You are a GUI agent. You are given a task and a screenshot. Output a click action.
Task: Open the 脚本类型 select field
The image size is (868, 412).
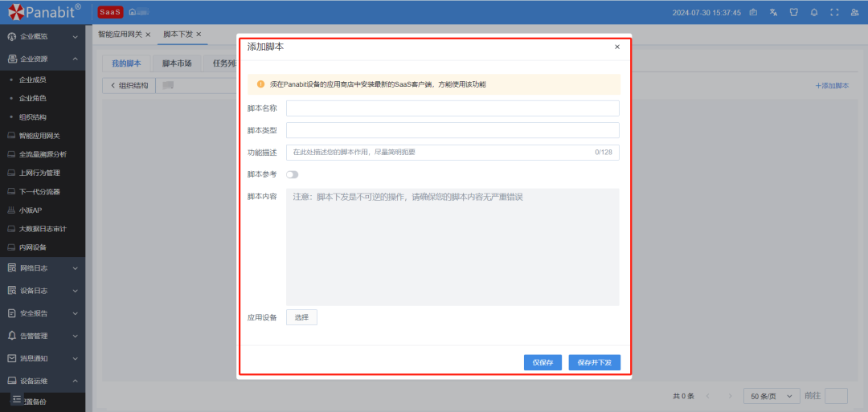coord(452,130)
